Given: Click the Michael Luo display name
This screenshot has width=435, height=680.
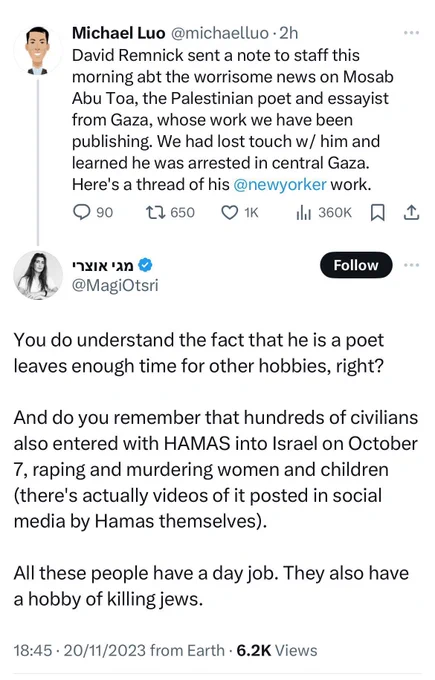Looking at the screenshot, I should click(119, 33).
